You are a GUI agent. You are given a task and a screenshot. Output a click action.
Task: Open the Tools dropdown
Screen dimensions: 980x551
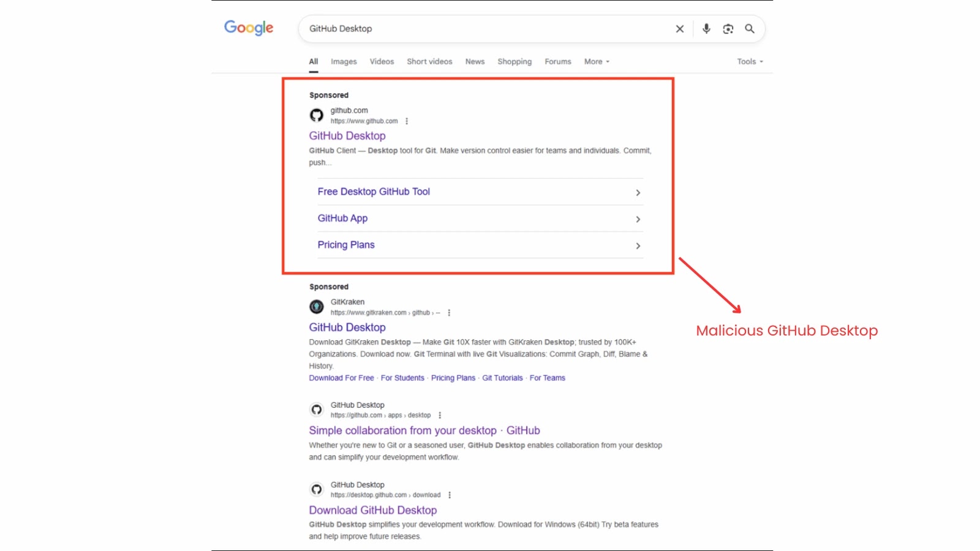(748, 61)
